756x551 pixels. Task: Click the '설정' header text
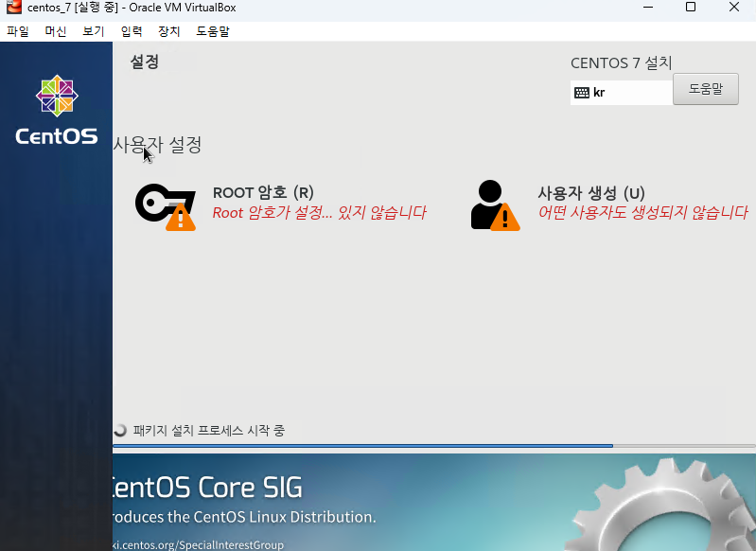pos(144,62)
